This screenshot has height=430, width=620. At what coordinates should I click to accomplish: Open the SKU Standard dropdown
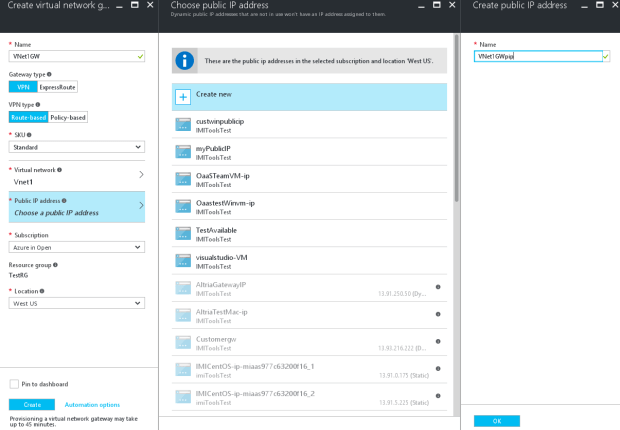click(x=76, y=147)
